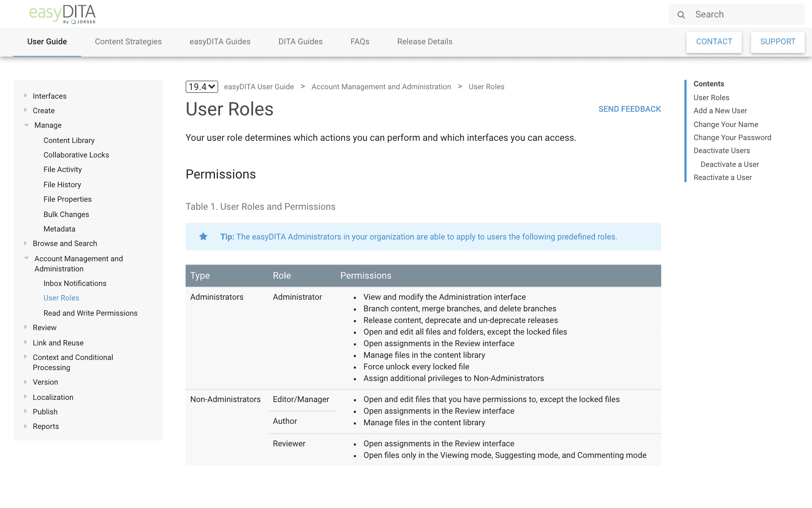Click the Non-Administrators type cell
The width and height of the screenshot is (812, 508).
(225, 400)
